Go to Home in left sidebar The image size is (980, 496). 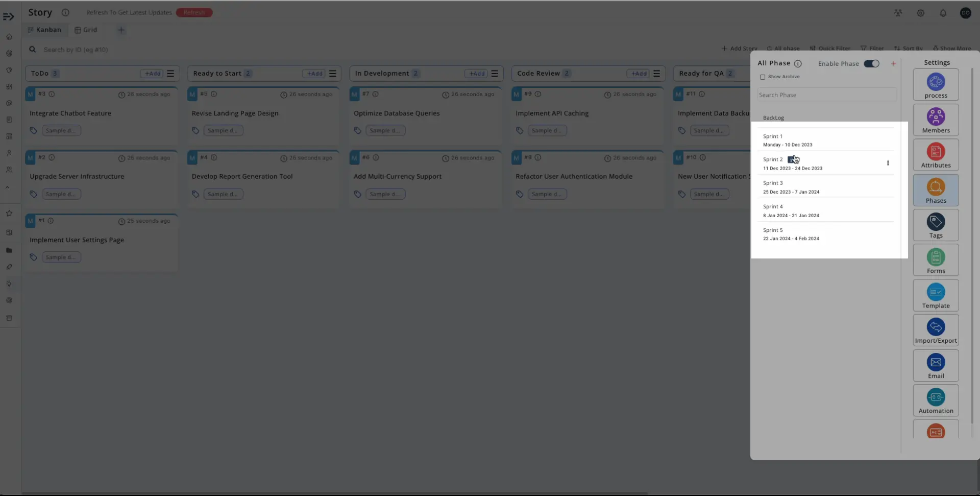click(x=9, y=37)
